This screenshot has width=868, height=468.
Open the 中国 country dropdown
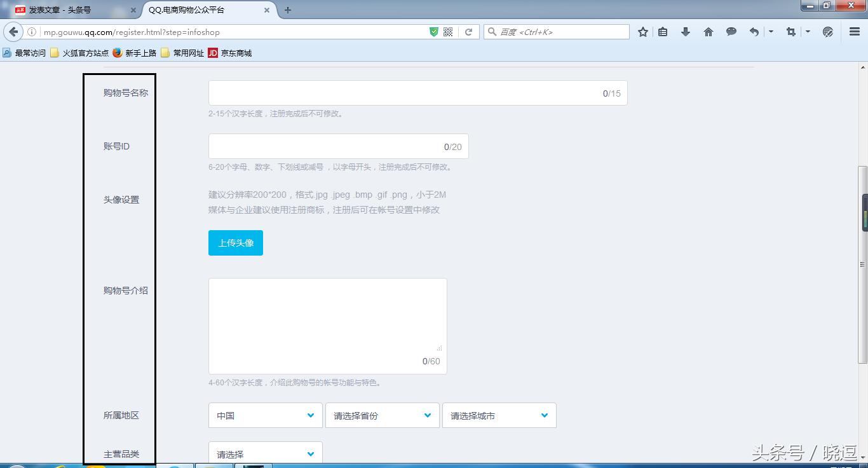(265, 415)
